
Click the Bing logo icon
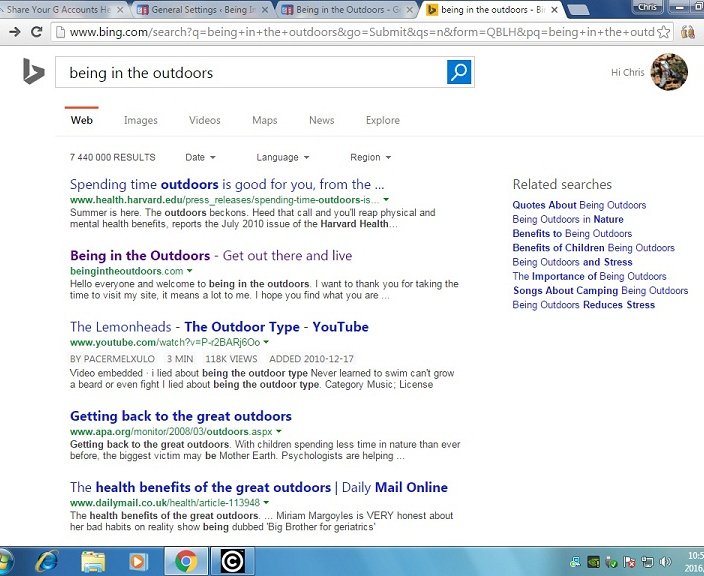pos(34,71)
